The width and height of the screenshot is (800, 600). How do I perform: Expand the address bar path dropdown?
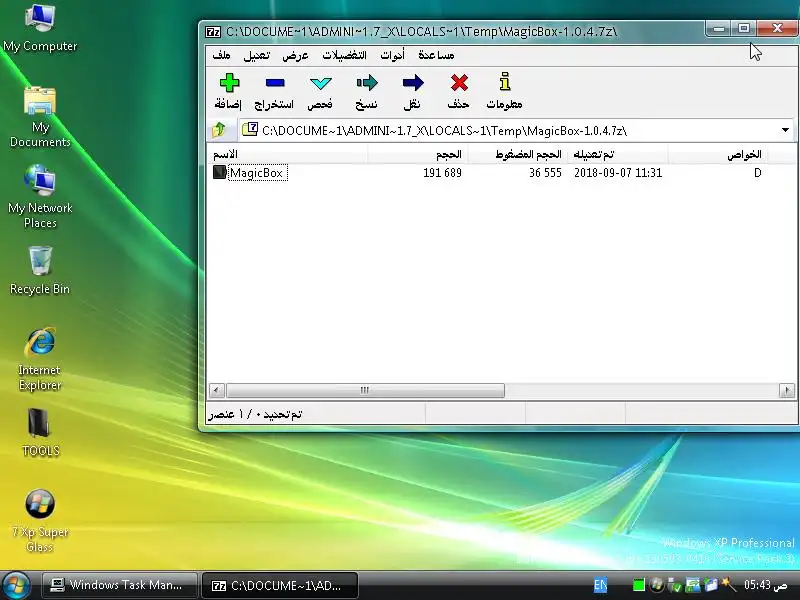point(785,130)
